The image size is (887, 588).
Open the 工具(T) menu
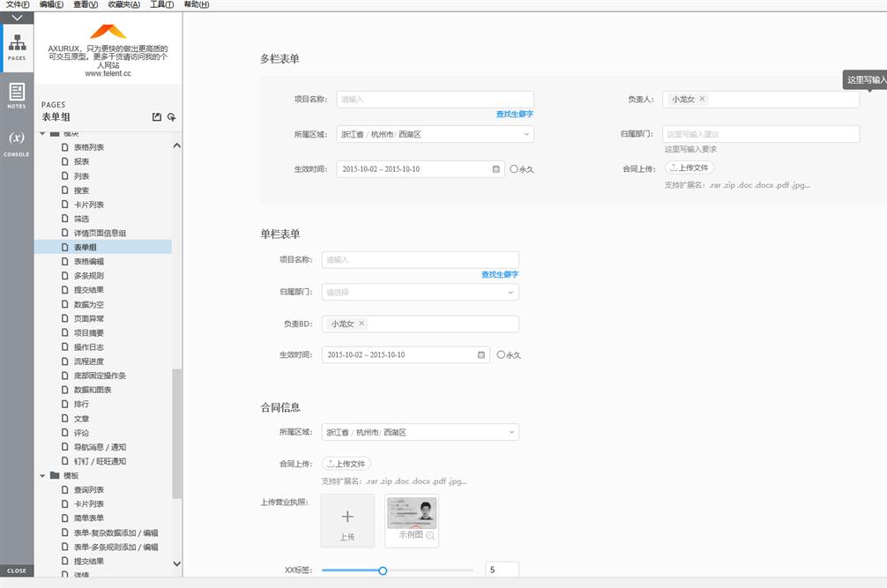[x=161, y=5]
